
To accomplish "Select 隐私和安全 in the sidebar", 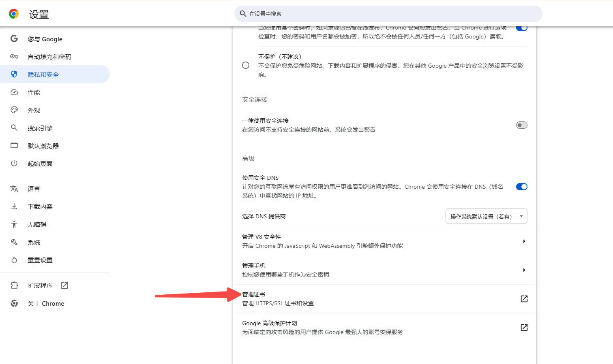I will click(55, 75).
